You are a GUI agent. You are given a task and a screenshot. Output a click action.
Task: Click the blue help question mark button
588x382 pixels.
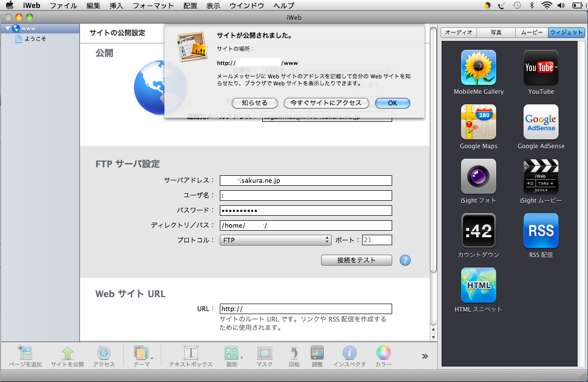405,260
